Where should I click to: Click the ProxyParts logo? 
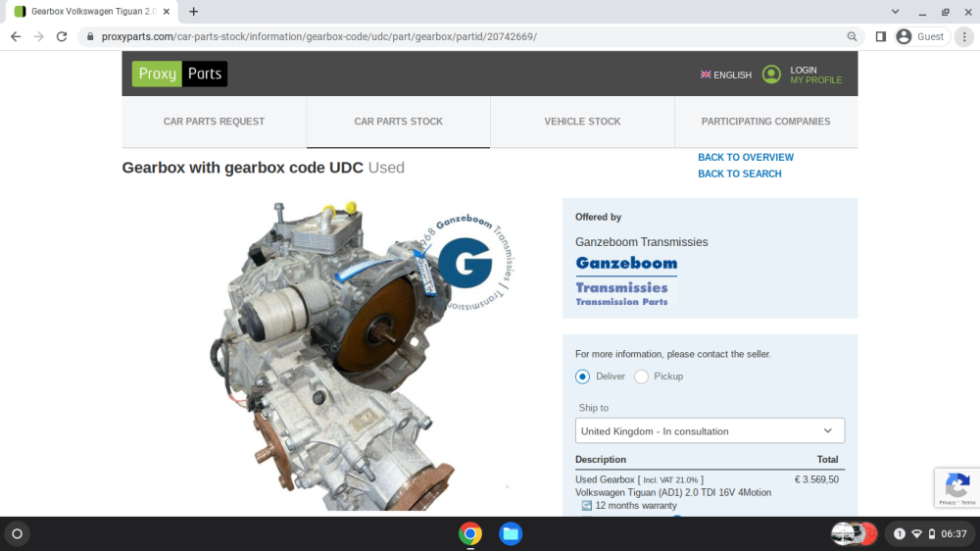point(179,74)
